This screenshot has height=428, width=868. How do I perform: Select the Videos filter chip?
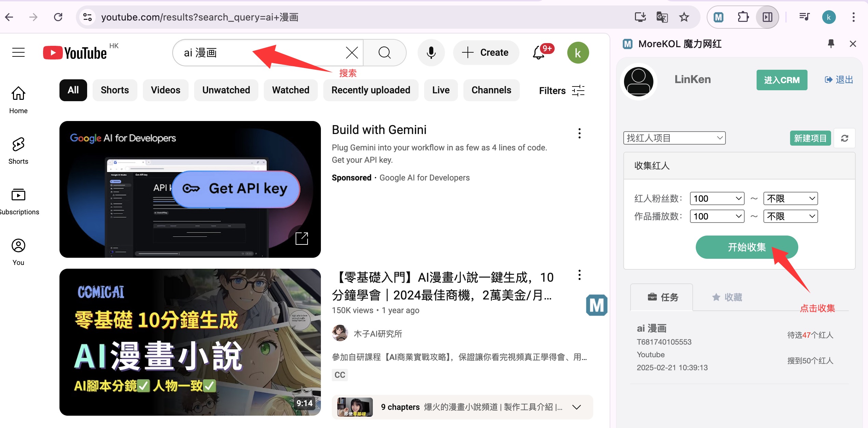coord(165,90)
